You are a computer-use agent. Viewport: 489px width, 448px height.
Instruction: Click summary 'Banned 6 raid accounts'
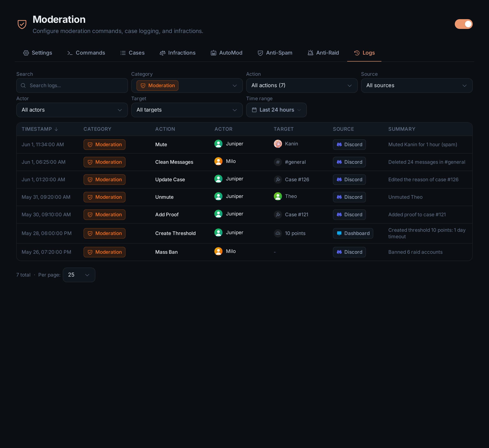pos(415,252)
